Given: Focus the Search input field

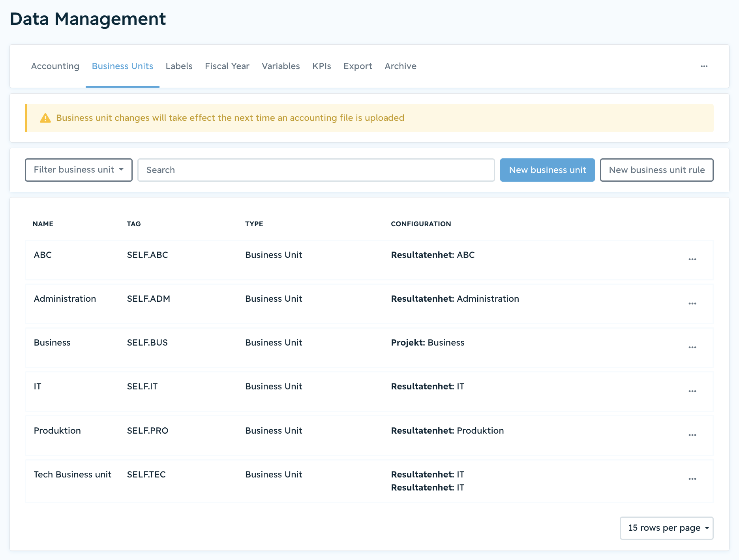Looking at the screenshot, I should tap(316, 170).
